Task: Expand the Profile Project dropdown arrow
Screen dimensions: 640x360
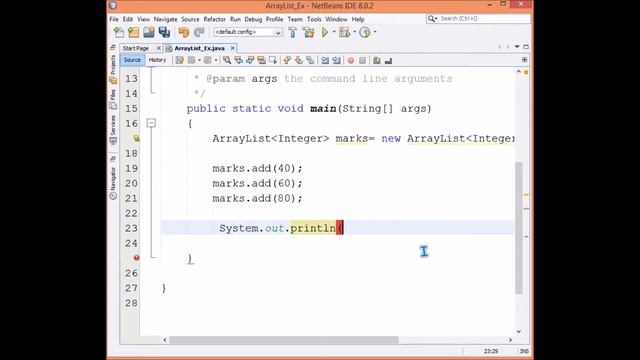Action: click(375, 32)
